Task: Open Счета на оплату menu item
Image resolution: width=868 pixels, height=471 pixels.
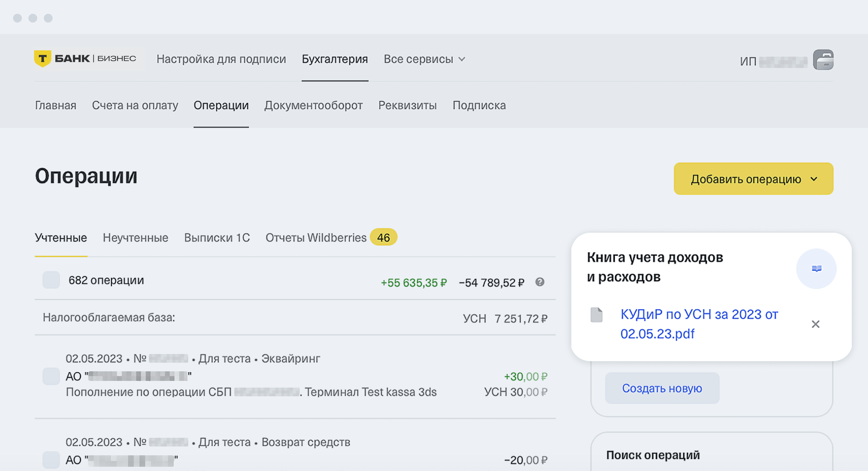Action: pos(135,106)
